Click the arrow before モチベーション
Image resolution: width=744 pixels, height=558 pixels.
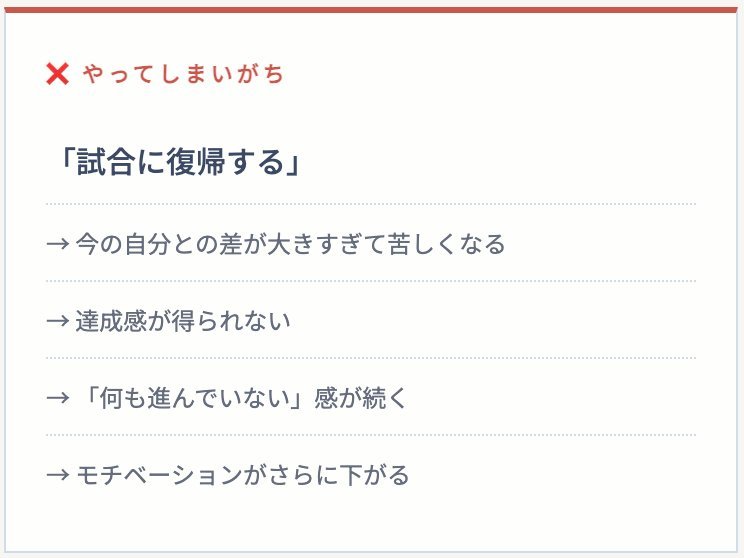coord(57,475)
